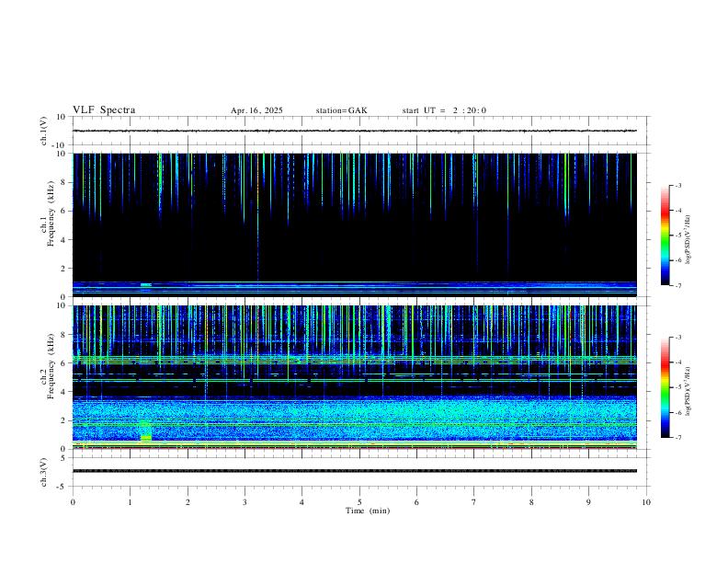The image size is (728, 563).
Task: Click the time axis tick label '7'
Action: click(474, 502)
